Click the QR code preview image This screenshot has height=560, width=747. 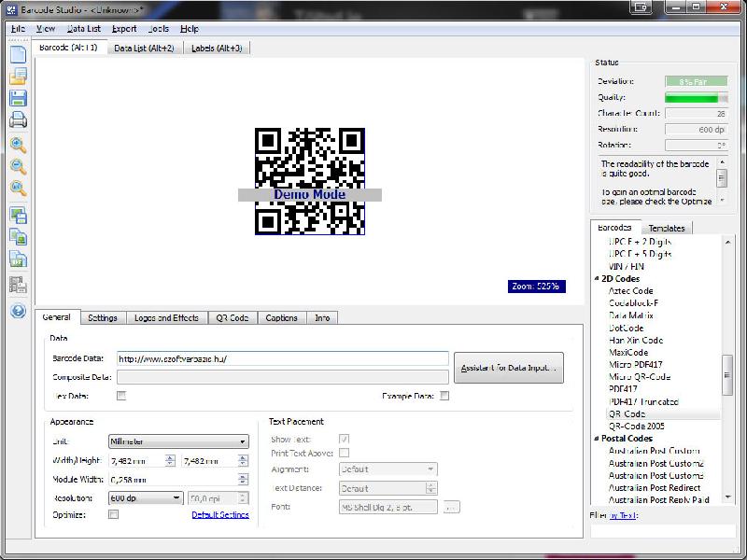pyautogui.click(x=310, y=181)
